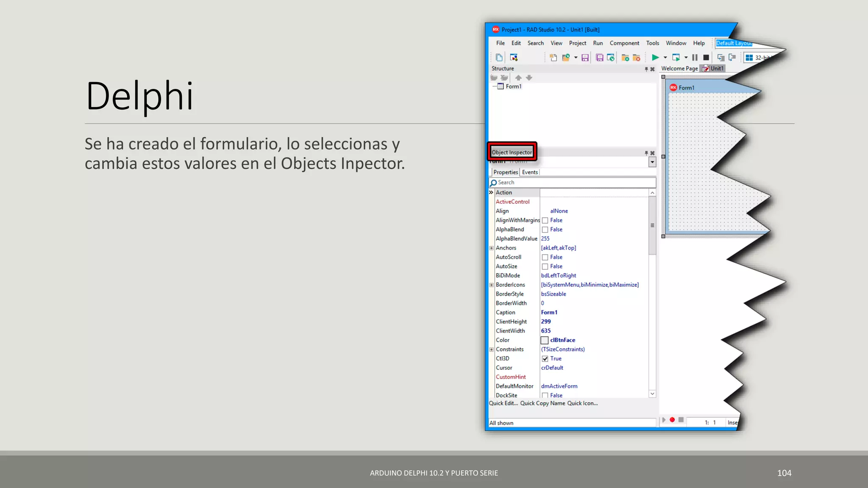
Task: Open dropdown arrow next to Run icon
Action: tap(665, 58)
